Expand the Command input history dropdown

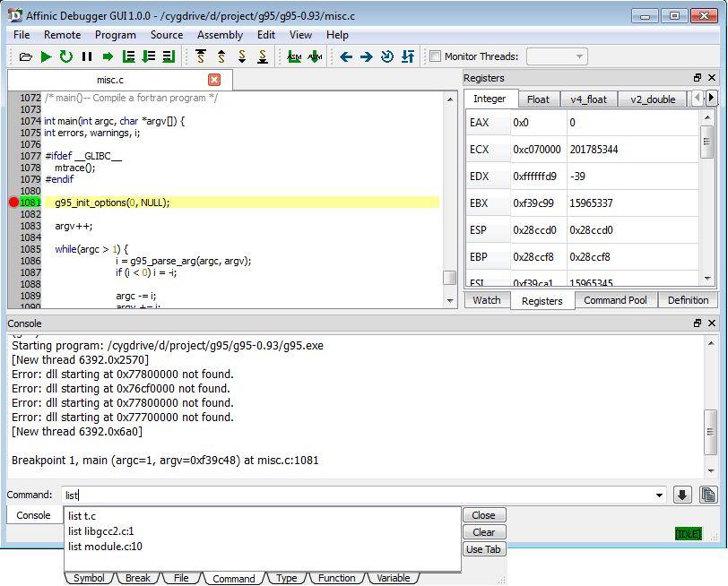[661, 495]
